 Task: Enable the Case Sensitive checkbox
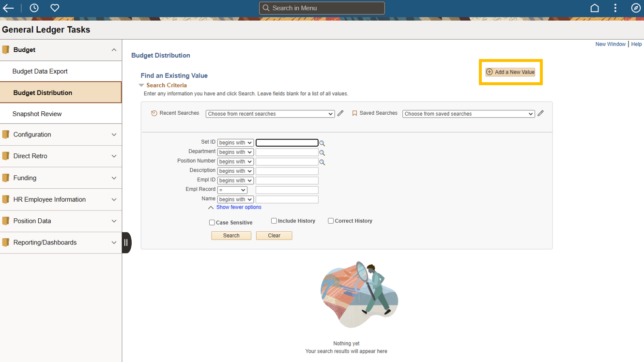[212, 223]
